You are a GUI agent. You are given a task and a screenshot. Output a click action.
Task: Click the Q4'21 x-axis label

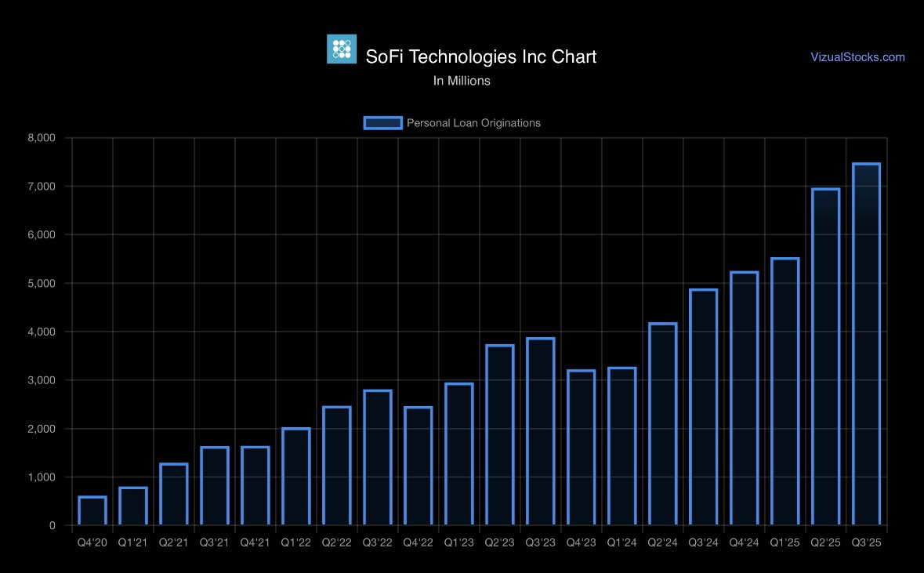coord(255,542)
